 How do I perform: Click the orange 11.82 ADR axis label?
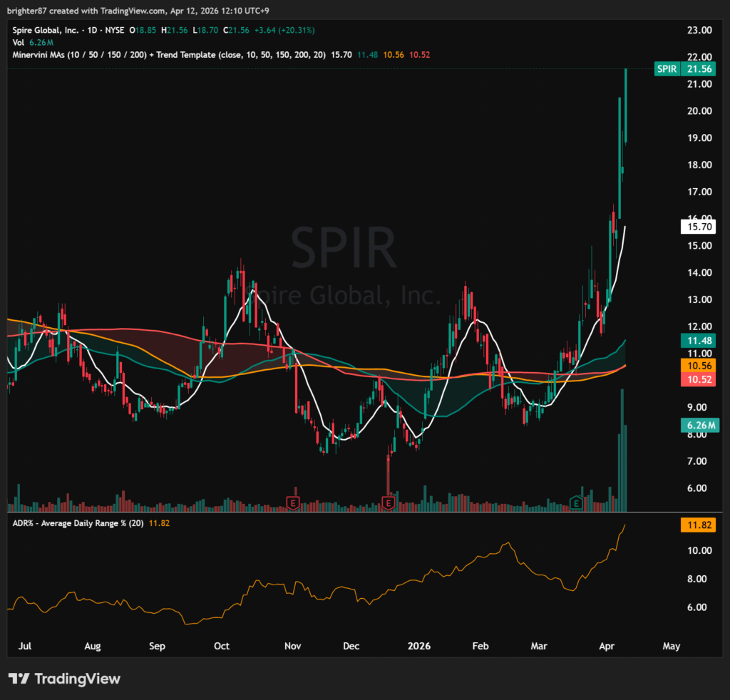pos(697,525)
